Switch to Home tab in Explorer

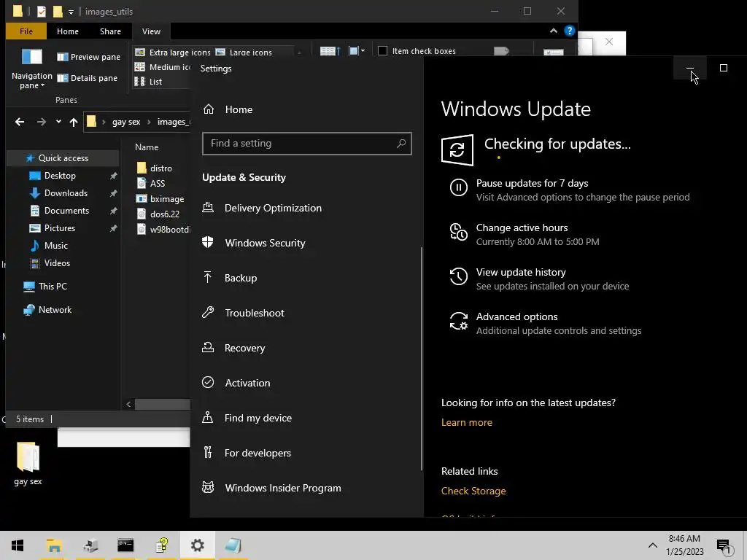click(x=68, y=31)
